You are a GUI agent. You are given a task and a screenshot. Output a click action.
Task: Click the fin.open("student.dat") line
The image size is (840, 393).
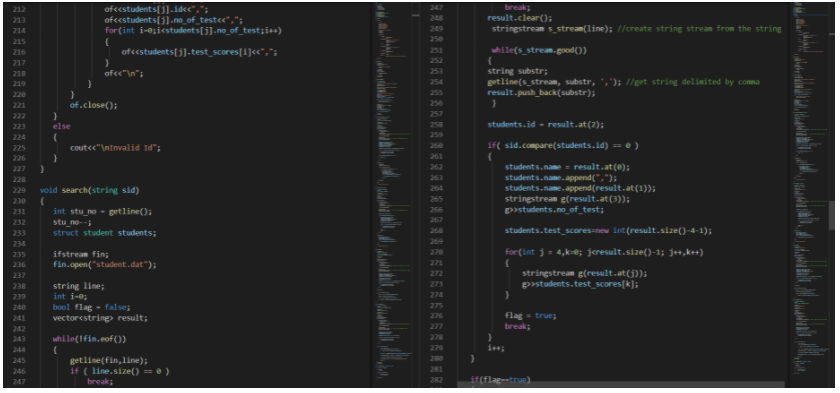(104, 264)
